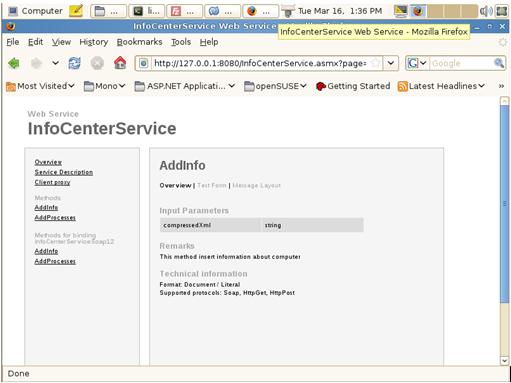Click the vertical scrollbar thumb
511x383 pixels.
[x=504, y=204]
